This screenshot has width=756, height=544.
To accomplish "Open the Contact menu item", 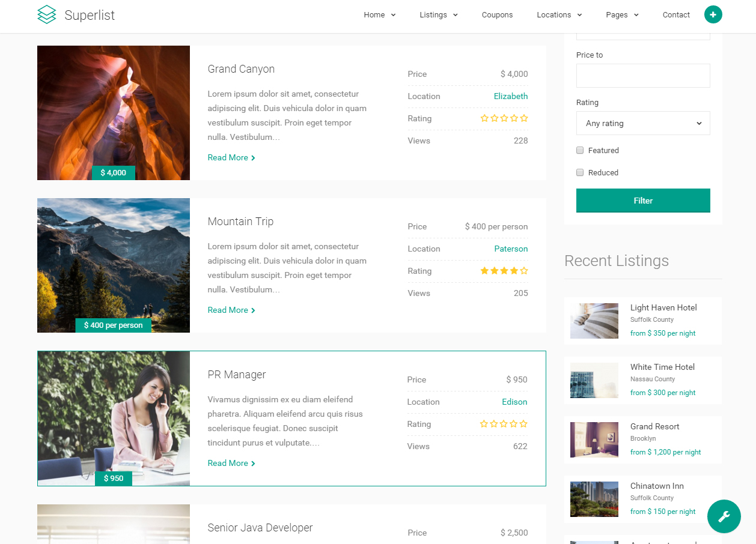I will [676, 15].
